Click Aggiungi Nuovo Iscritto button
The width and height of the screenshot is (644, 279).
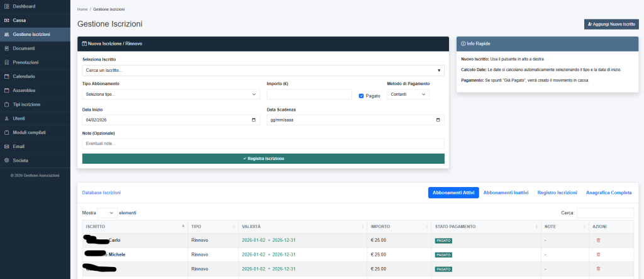611,24
